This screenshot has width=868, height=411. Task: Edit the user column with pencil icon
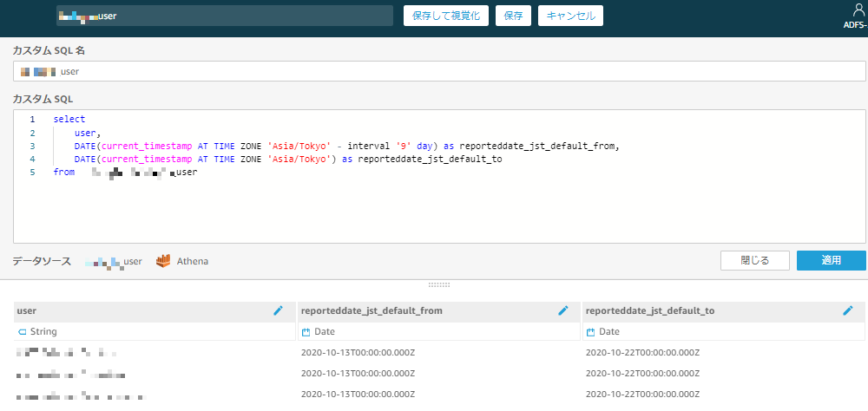click(279, 311)
